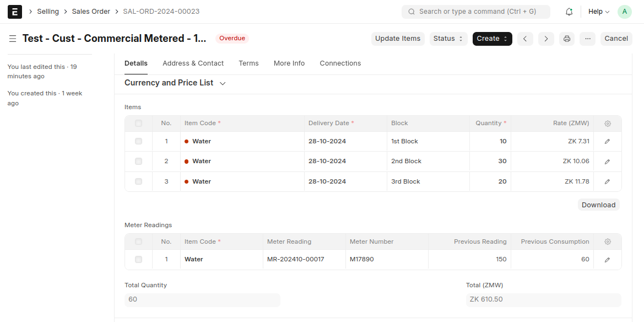
Task: Switch to the Connections tab
Action: (340, 63)
